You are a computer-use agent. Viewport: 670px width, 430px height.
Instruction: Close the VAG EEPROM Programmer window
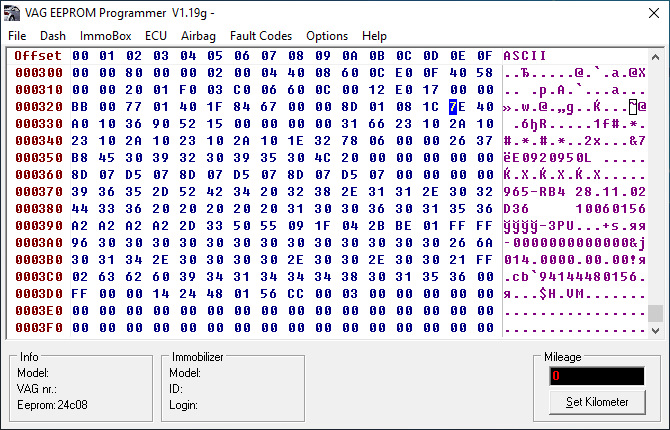click(654, 13)
